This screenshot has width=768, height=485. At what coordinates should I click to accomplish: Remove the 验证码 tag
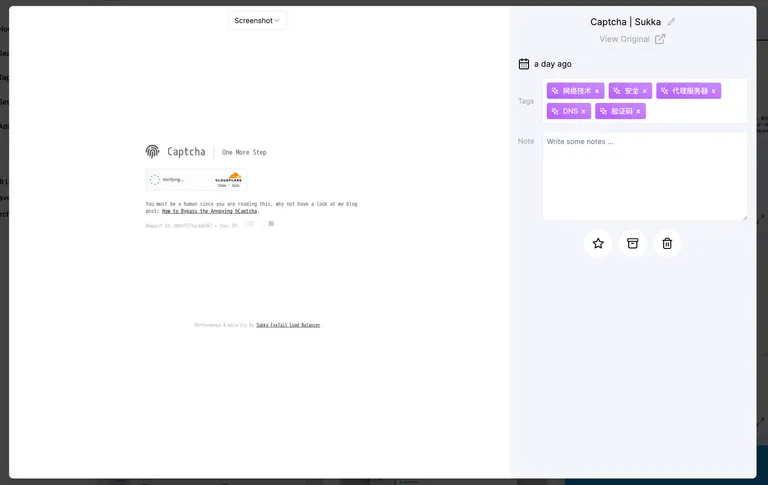[638, 111]
